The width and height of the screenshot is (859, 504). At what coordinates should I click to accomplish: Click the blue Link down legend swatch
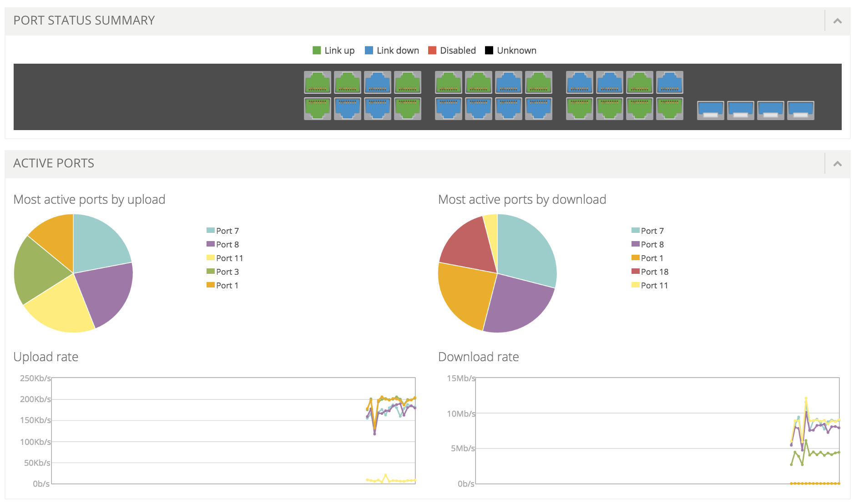tap(369, 50)
